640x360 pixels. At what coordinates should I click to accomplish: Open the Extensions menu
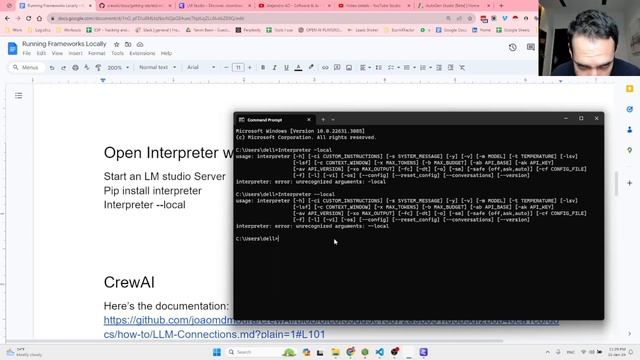(142, 53)
